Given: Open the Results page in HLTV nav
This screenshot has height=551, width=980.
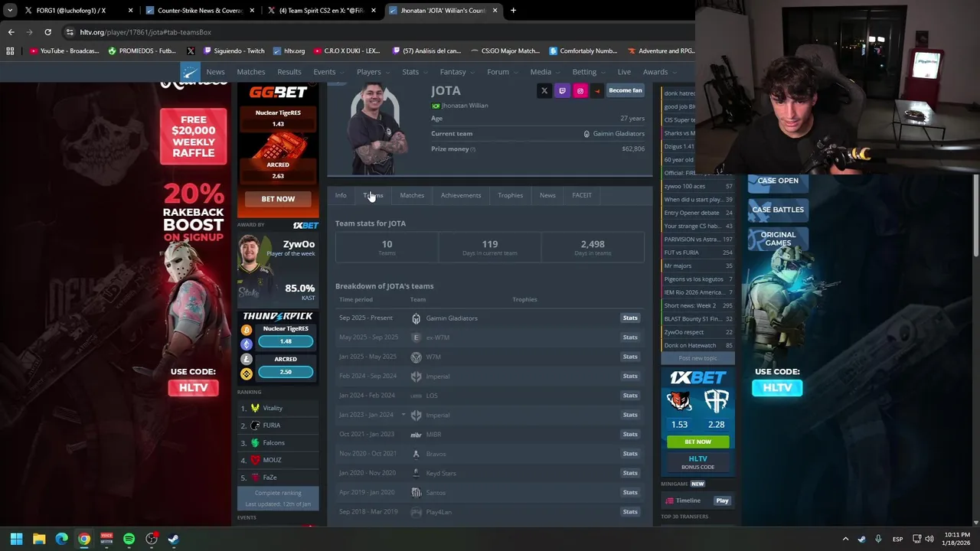Looking at the screenshot, I should (x=289, y=72).
